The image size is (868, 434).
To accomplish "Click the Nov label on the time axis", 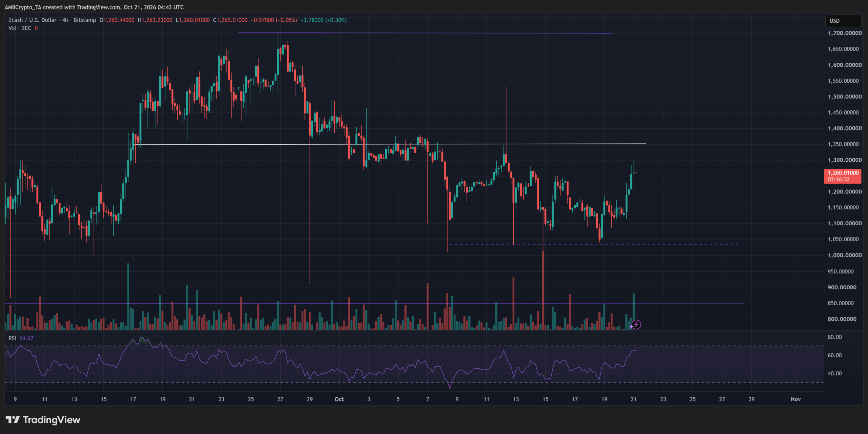I will click(795, 399).
